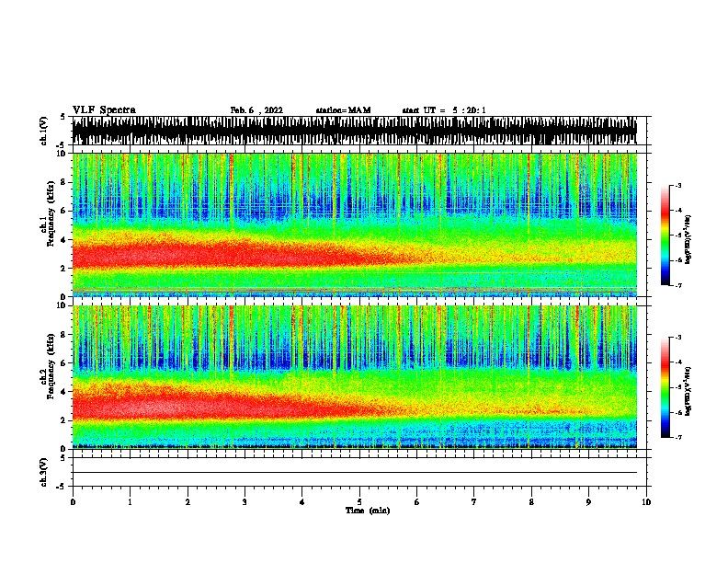Click the "2" kHz tick on ch.2 frequency axis
This screenshot has height=563, width=728.
[64, 420]
